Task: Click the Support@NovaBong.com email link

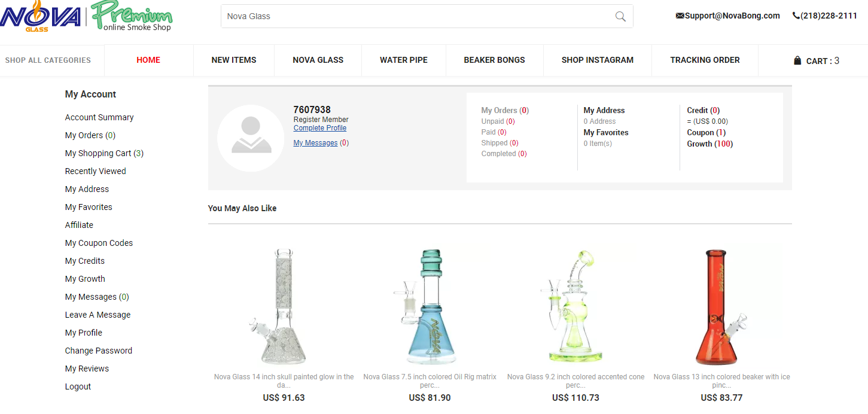Action: click(x=732, y=16)
